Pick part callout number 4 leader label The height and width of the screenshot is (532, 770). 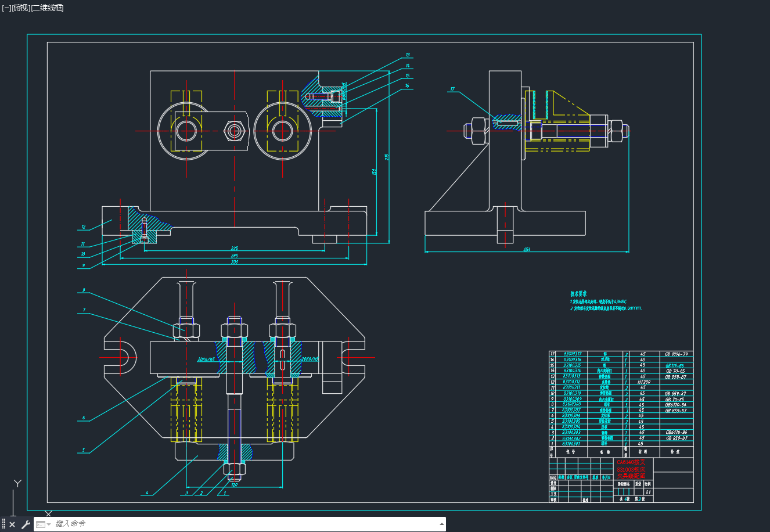[x=147, y=493]
